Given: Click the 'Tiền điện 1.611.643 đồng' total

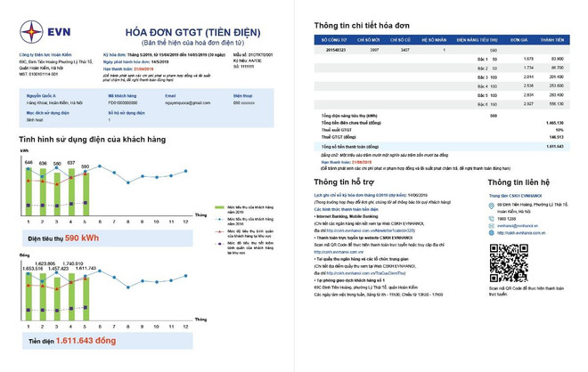Looking at the screenshot, I should pyautogui.click(x=71, y=341).
